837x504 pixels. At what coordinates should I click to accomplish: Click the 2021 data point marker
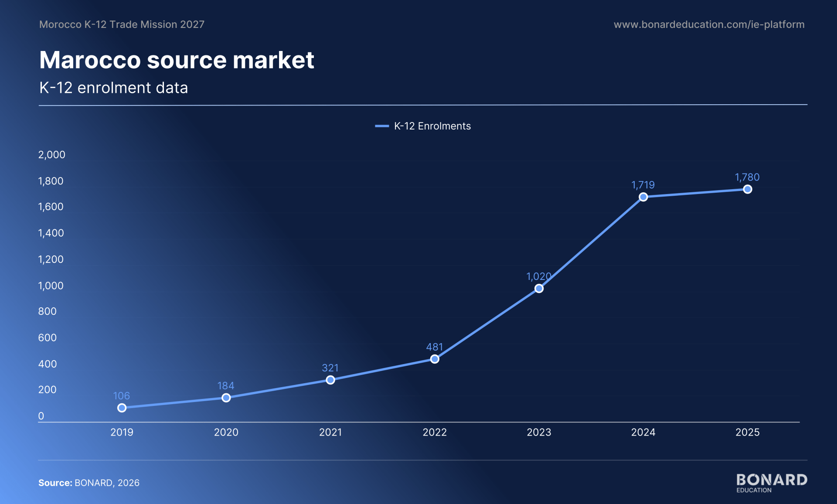click(x=330, y=380)
